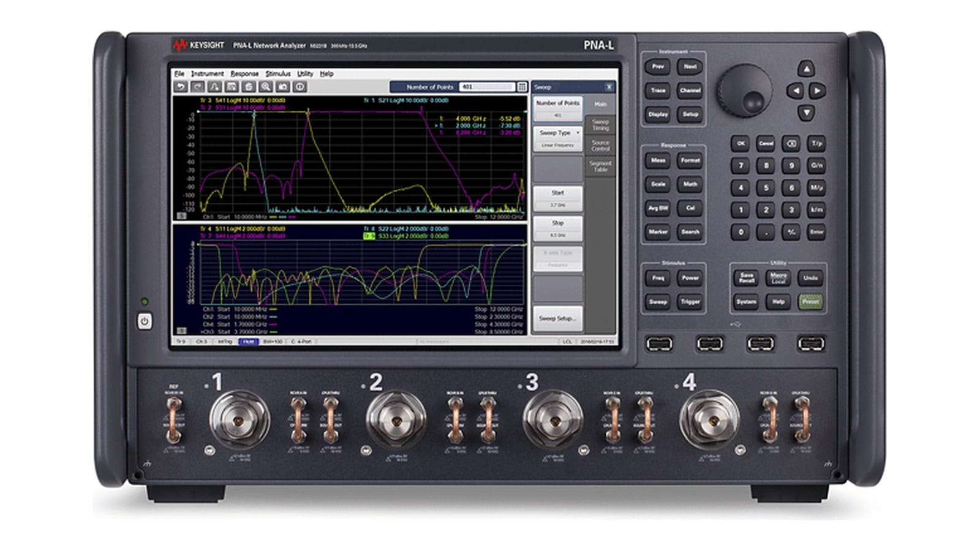Turn the rotary knob
Image resolution: width=980 pixels, height=551 pixels.
[745, 90]
